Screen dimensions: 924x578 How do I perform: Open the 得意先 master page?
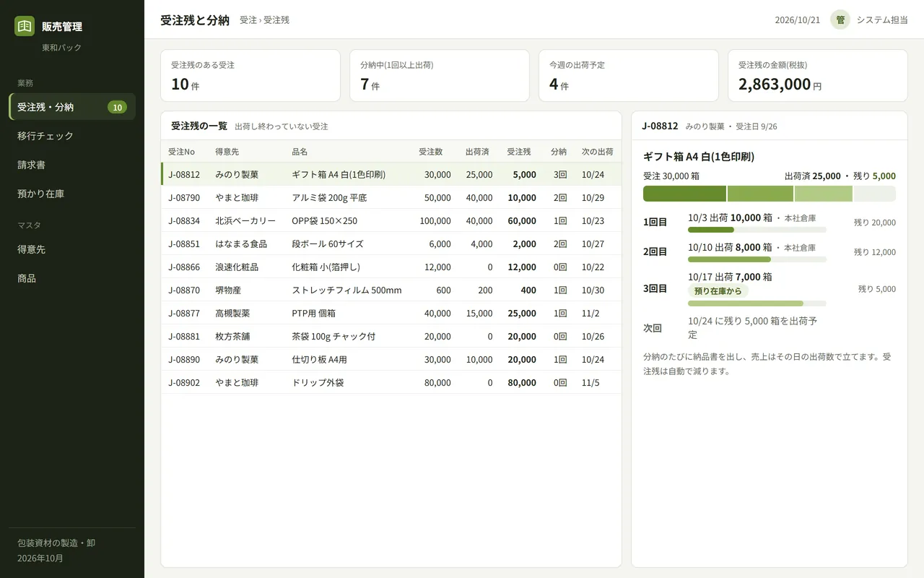pos(72,249)
